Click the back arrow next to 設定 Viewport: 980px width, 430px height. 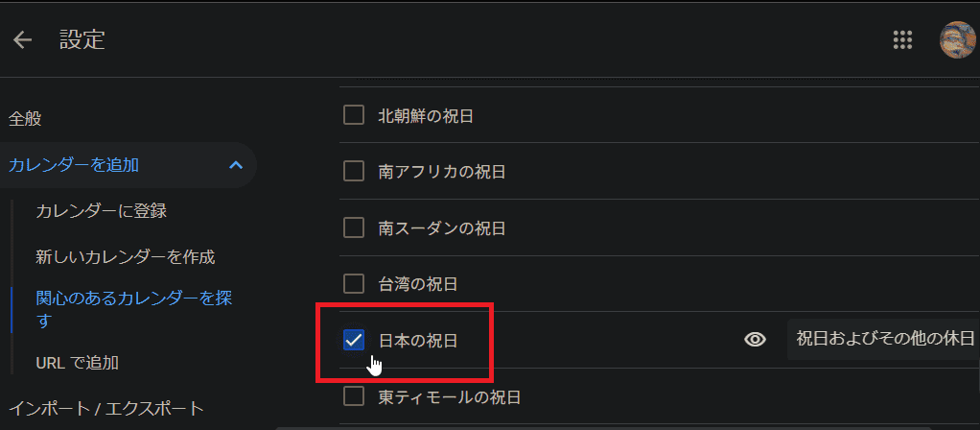pyautogui.click(x=22, y=39)
